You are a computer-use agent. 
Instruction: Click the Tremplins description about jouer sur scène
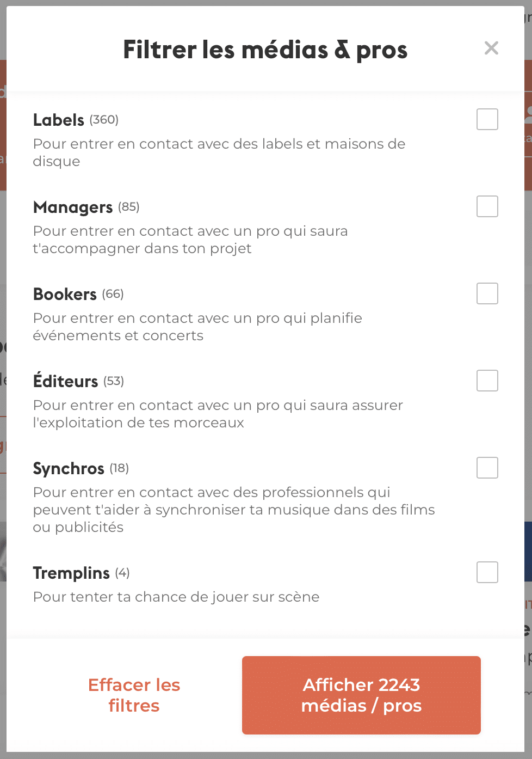click(x=176, y=597)
